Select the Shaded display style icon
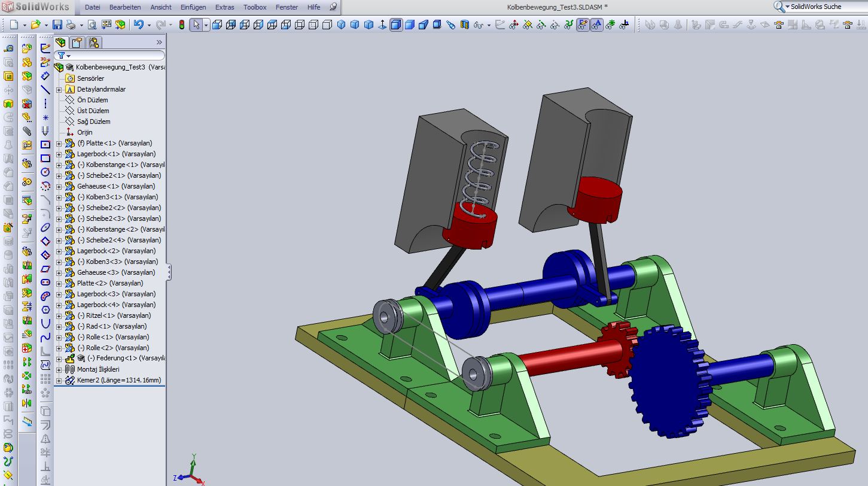 click(410, 25)
